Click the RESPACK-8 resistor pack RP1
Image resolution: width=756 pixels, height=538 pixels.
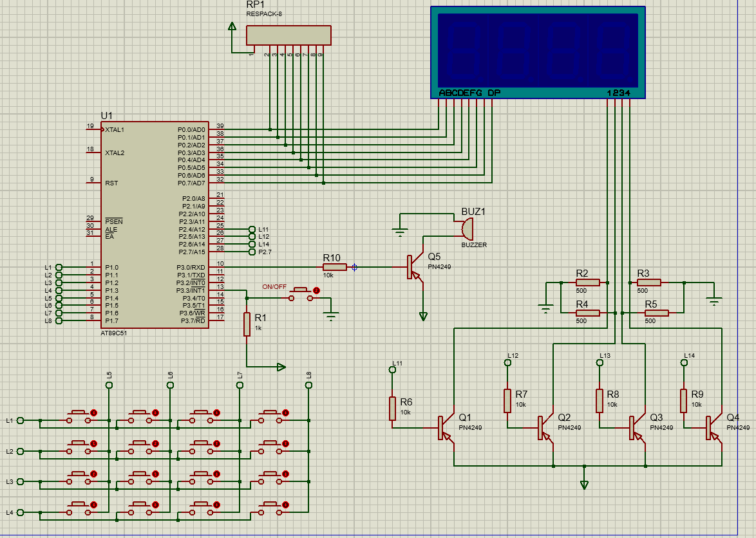288,35
